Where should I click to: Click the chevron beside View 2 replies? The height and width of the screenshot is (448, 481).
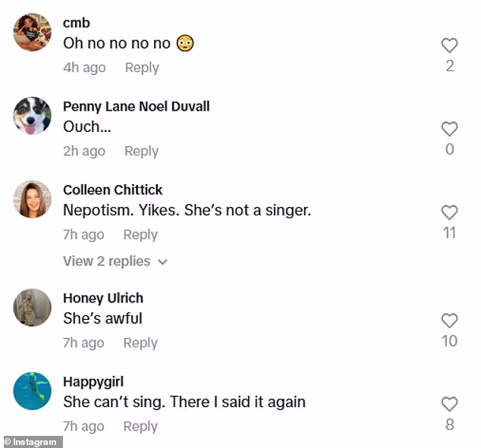(162, 262)
